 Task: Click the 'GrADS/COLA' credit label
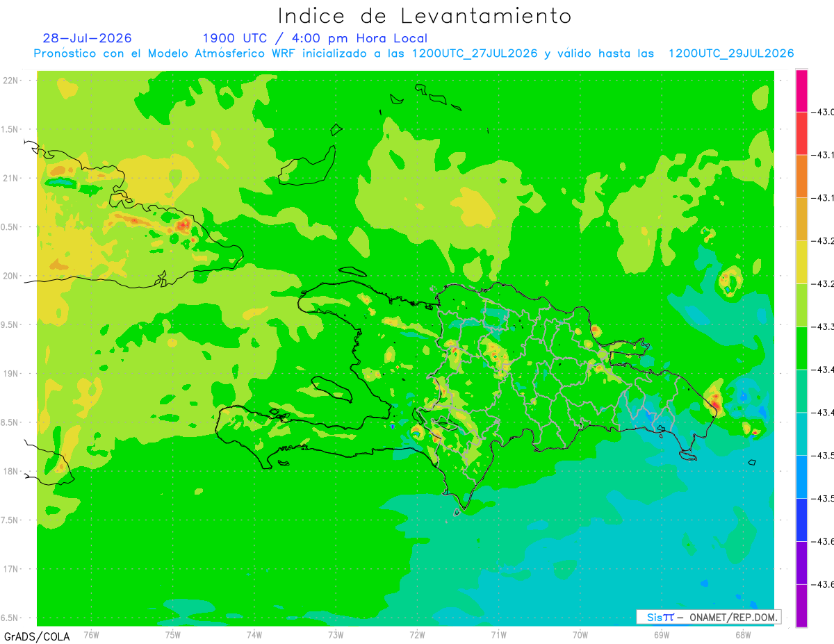click(x=37, y=636)
